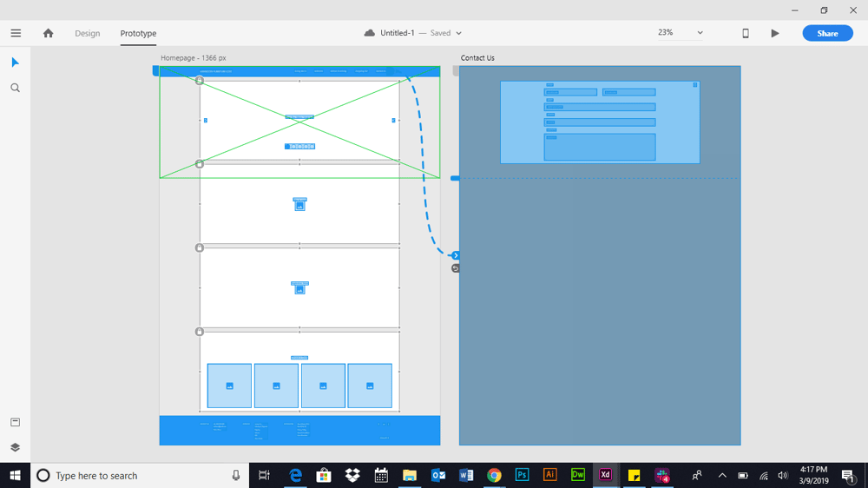
Task: Click the lock icon on the second Homepage section
Action: pyautogui.click(x=200, y=164)
